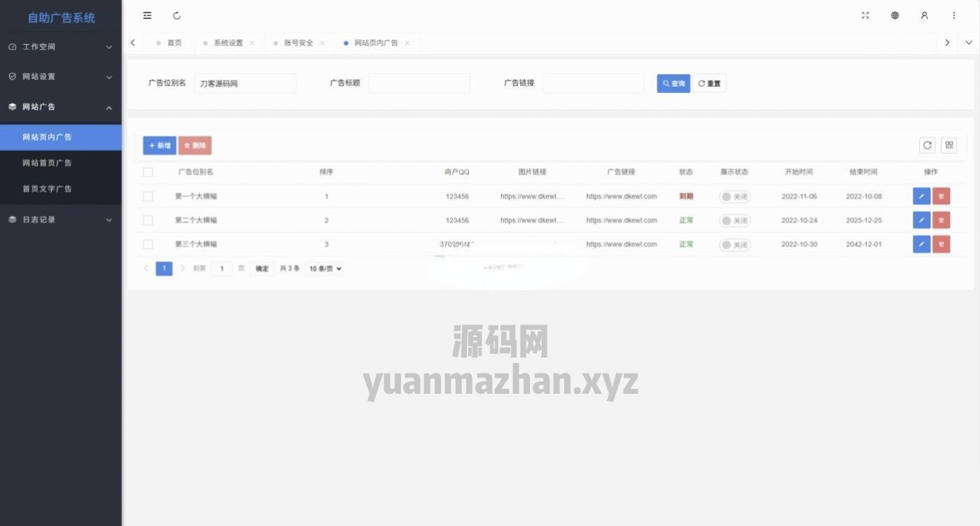This screenshot has height=526, width=980.
Task: Click the page refresh icon in header
Action: coord(176,15)
